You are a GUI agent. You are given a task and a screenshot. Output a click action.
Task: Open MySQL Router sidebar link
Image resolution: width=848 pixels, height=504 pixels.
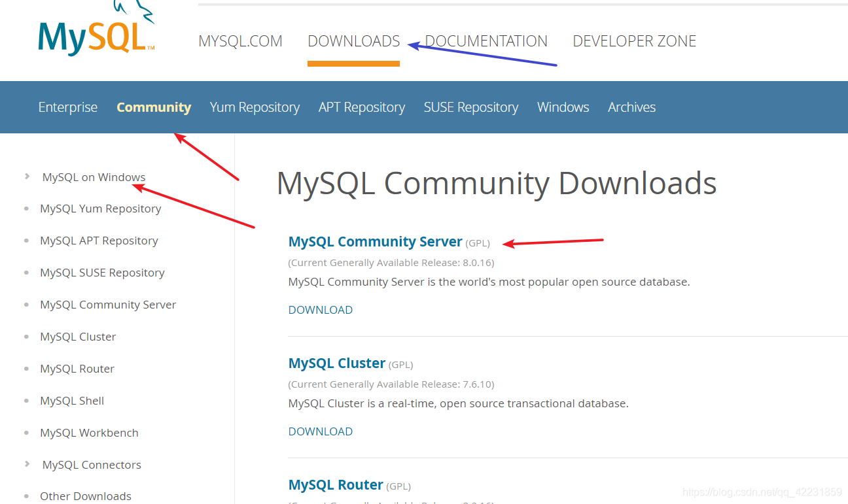coord(77,369)
